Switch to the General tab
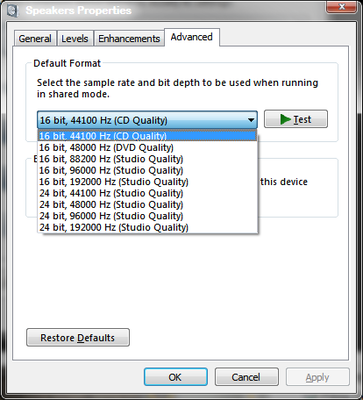This screenshot has width=363, height=400. click(x=35, y=38)
